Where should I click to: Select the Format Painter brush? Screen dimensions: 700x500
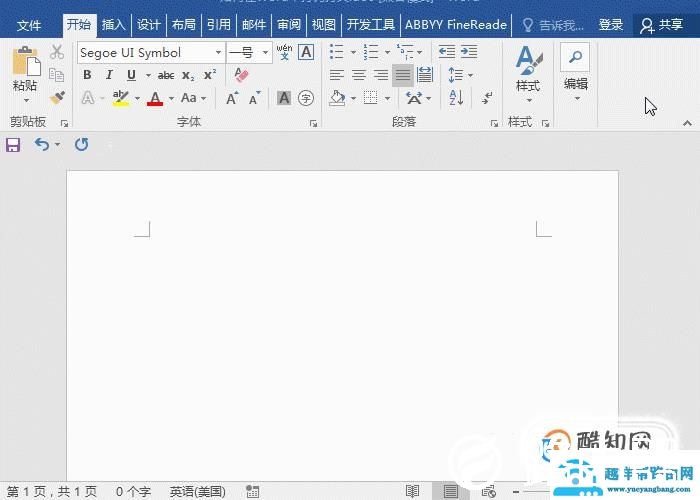coord(57,97)
